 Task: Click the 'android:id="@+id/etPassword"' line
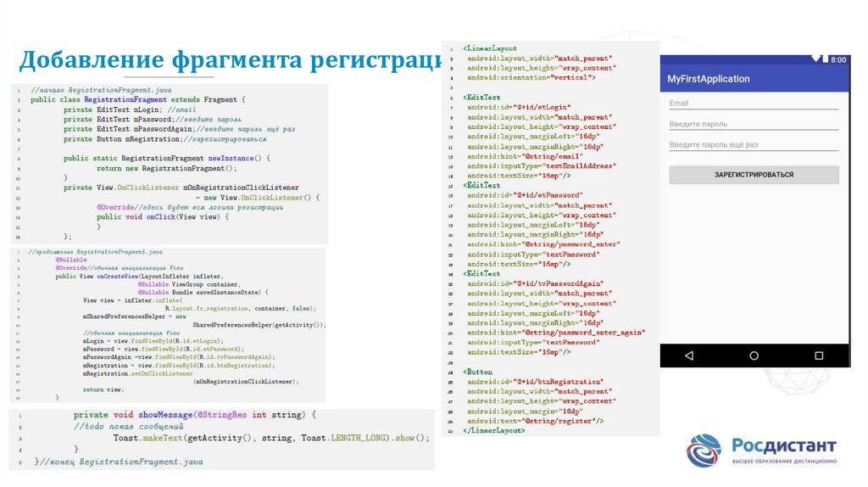[525, 195]
